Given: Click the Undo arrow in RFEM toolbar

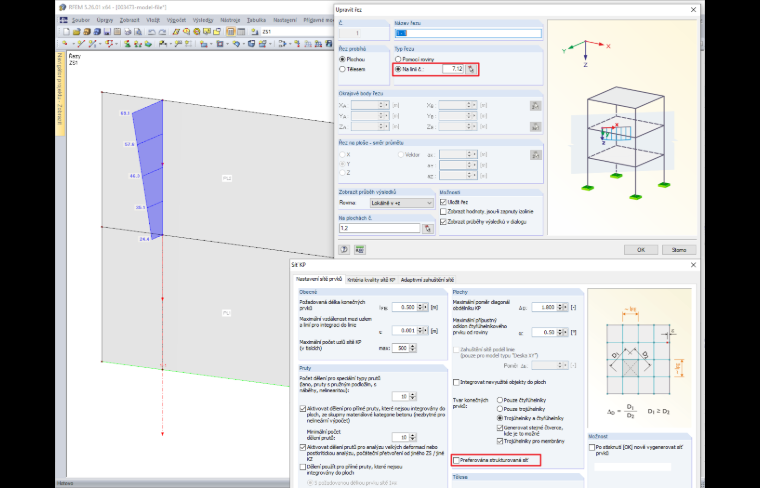Looking at the screenshot, I should point(152,31).
